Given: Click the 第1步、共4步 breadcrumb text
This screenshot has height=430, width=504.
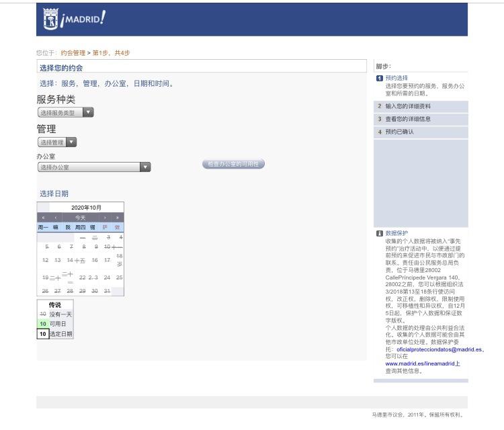Looking at the screenshot, I should tap(111, 53).
